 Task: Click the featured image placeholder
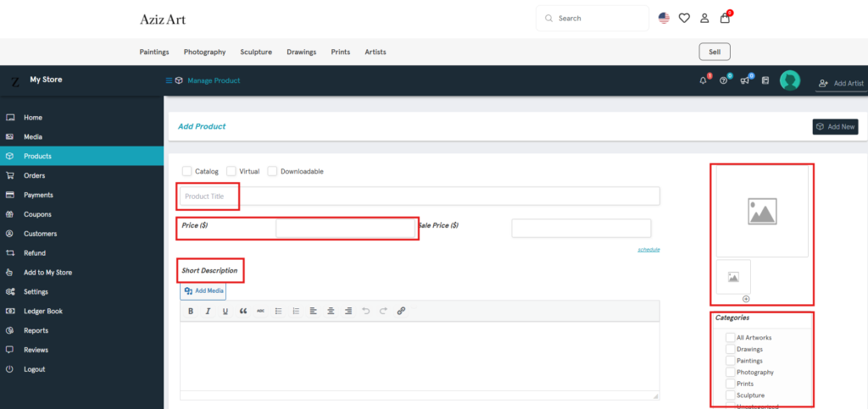pyautogui.click(x=762, y=211)
